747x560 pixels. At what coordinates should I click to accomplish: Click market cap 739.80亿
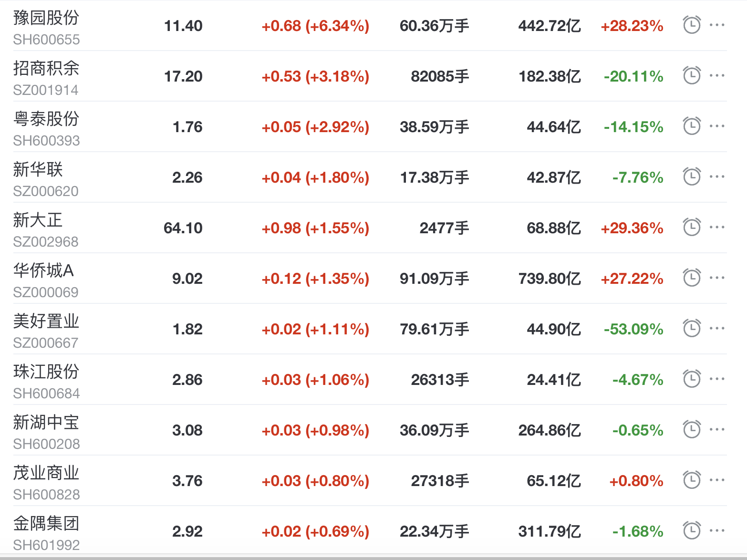pyautogui.click(x=550, y=279)
